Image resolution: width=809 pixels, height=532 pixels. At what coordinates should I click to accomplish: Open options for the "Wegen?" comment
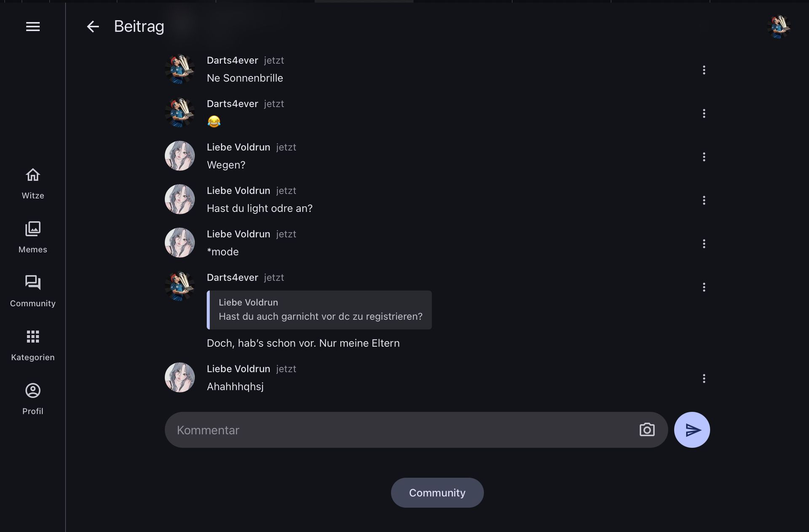pos(704,157)
